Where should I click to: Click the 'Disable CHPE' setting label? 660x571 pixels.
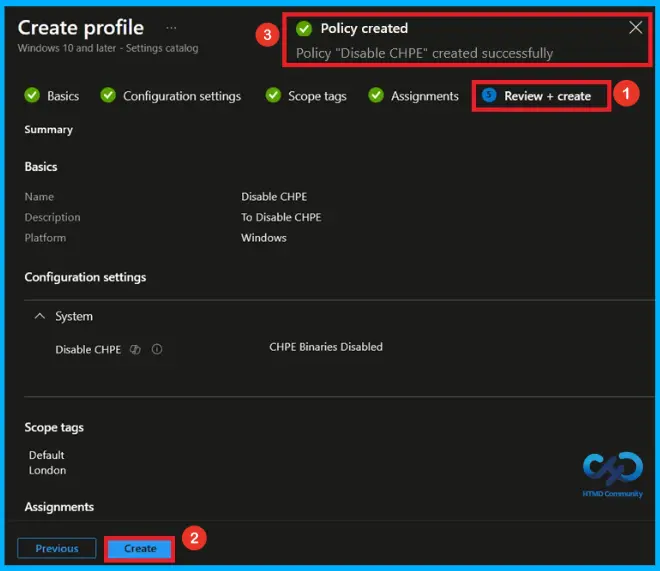click(x=88, y=350)
